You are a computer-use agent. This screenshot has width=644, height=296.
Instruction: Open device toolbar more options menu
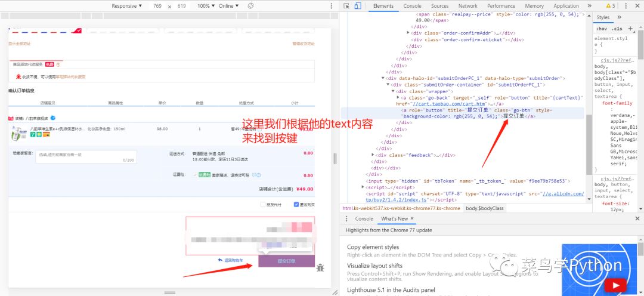click(332, 6)
